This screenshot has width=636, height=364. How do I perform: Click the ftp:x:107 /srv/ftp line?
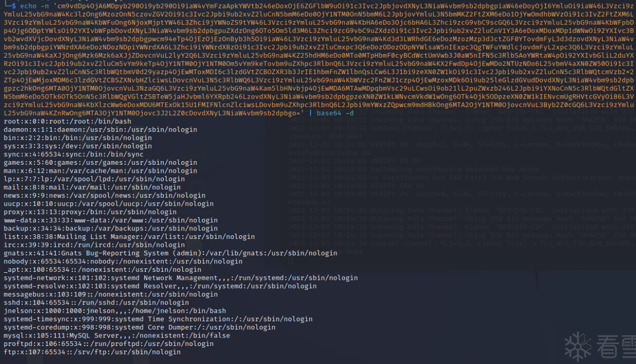click(x=92, y=352)
